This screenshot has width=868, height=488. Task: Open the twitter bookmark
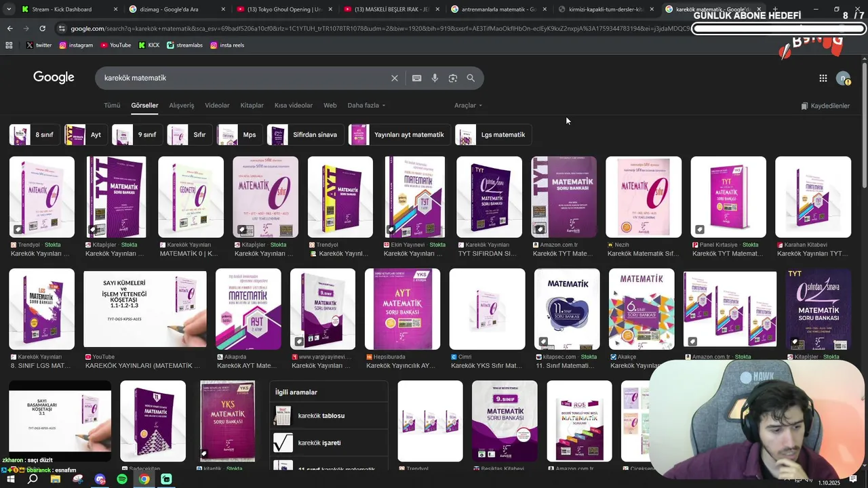pos(39,45)
